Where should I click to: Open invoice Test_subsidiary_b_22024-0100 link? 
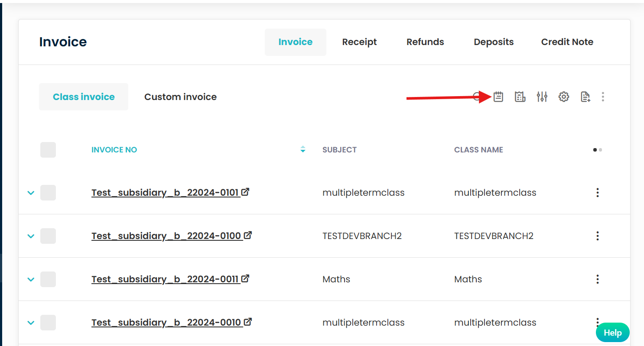[x=167, y=236]
